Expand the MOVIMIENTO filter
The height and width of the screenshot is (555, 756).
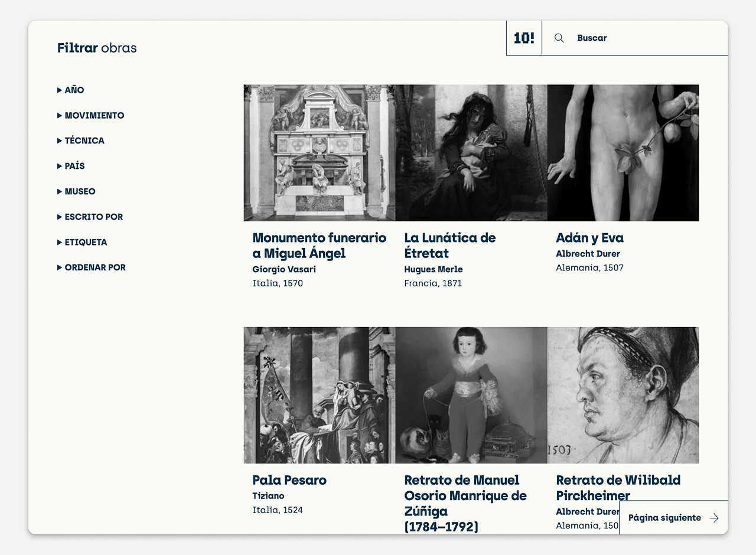pos(91,116)
